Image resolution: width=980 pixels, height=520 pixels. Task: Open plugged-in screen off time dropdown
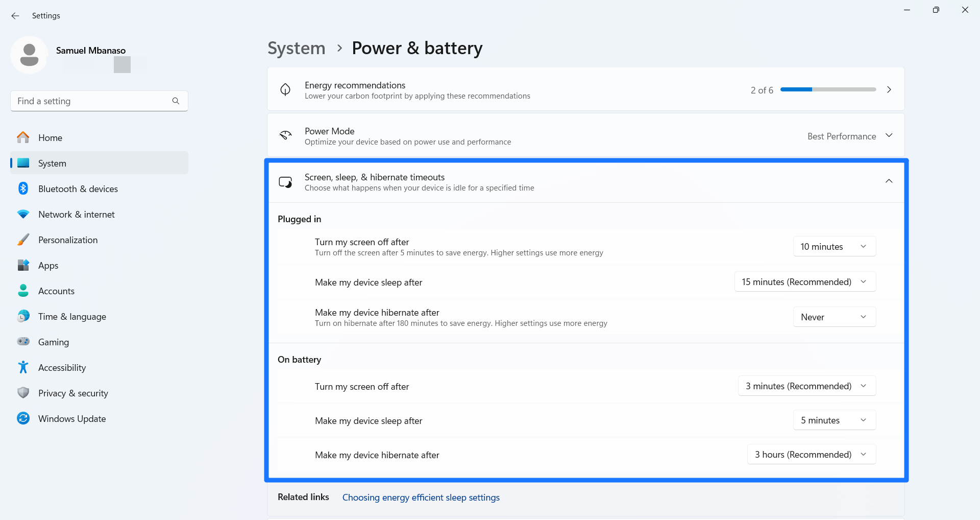point(834,246)
